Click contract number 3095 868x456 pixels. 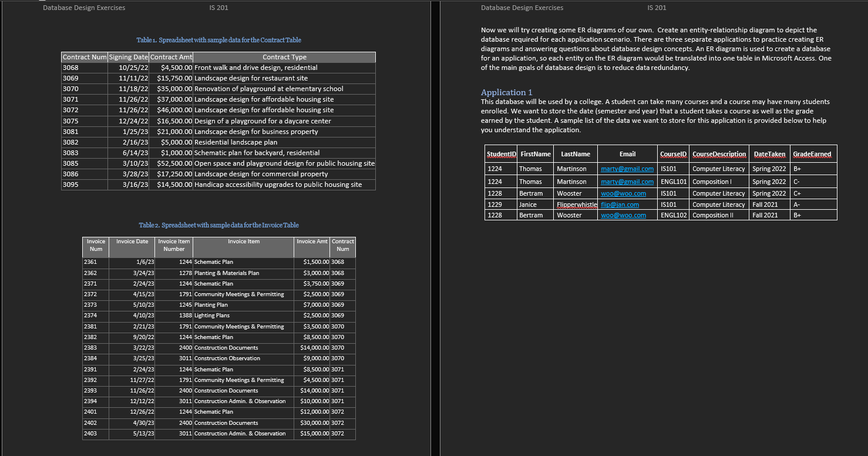click(70, 185)
